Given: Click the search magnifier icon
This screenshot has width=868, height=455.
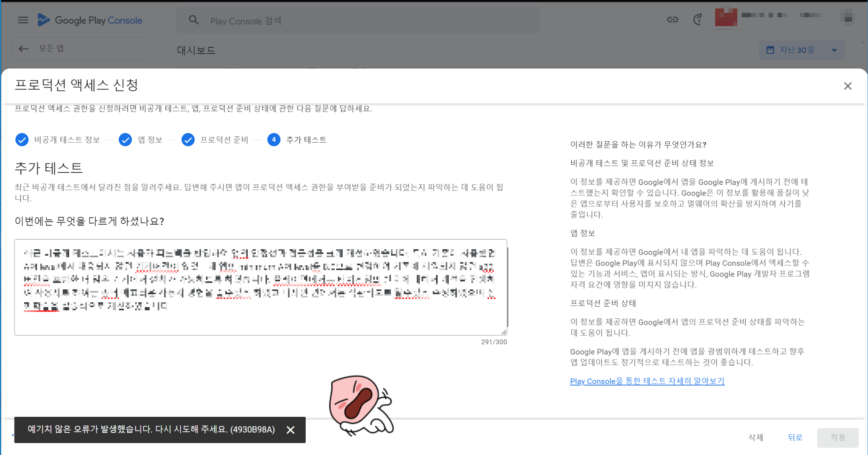Looking at the screenshot, I should click(x=194, y=20).
